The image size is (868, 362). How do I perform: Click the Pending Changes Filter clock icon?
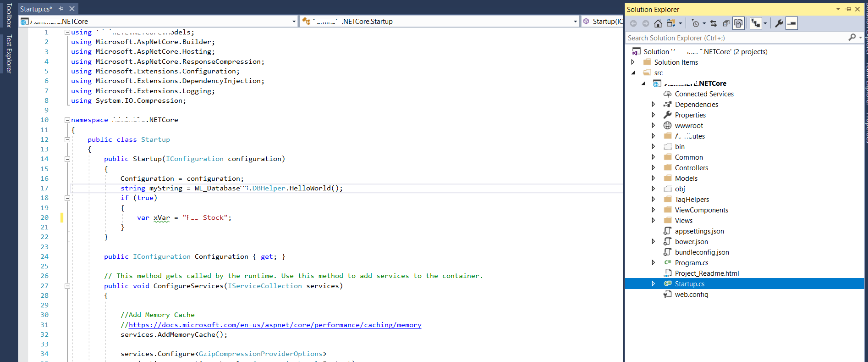696,23
